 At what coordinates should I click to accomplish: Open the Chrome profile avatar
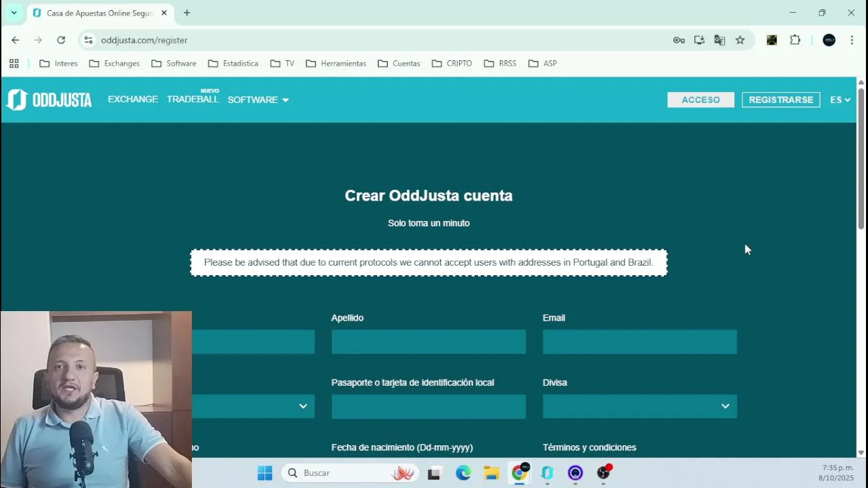pos(829,40)
